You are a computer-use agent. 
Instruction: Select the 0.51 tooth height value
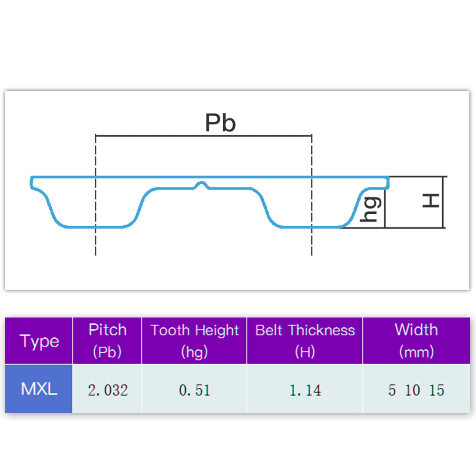pyautogui.click(x=194, y=390)
